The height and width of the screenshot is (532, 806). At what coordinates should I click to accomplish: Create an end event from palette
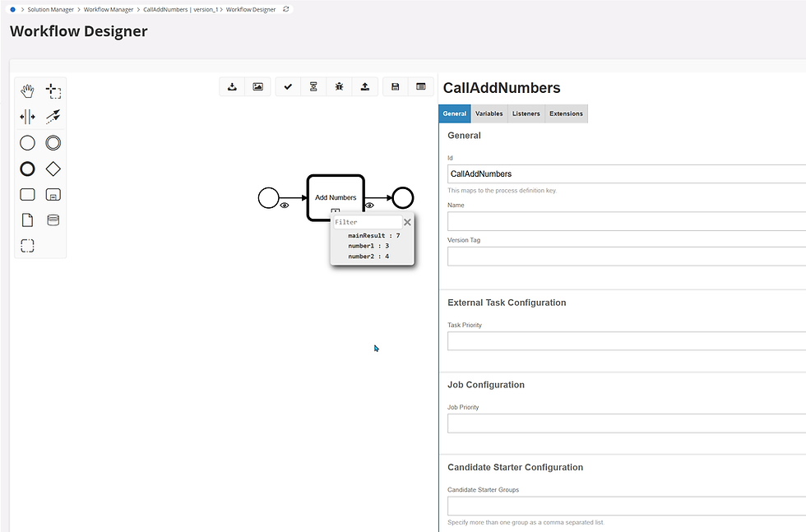coord(27,169)
